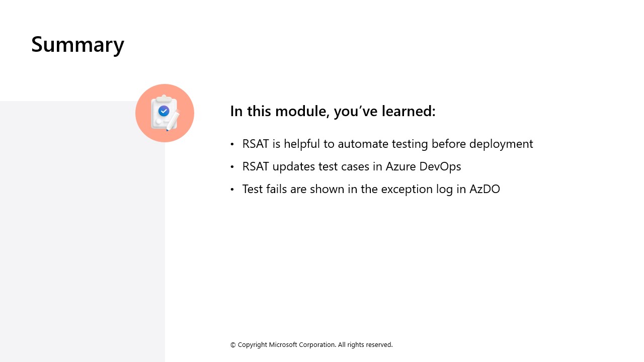Click the pencil in the clipboard icon
Screen dimensions: 644x362
point(173,121)
